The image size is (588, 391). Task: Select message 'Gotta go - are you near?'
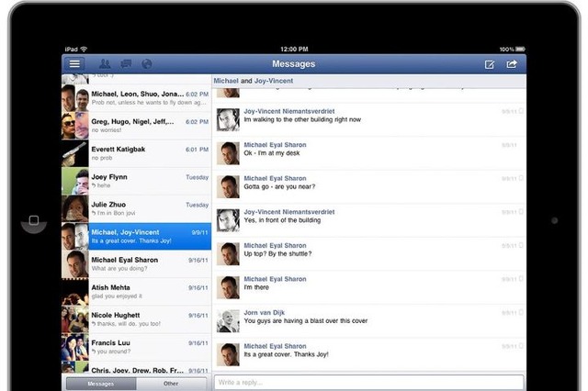click(x=279, y=187)
